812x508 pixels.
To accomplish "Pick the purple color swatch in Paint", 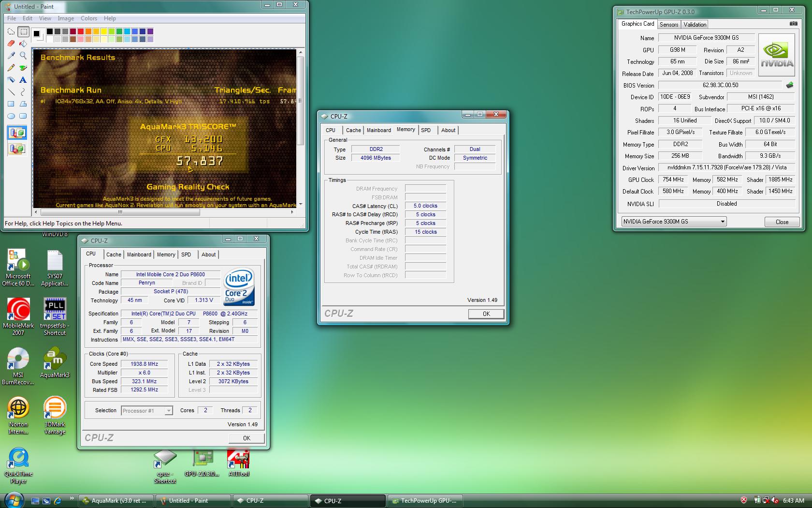I will 150,31.
